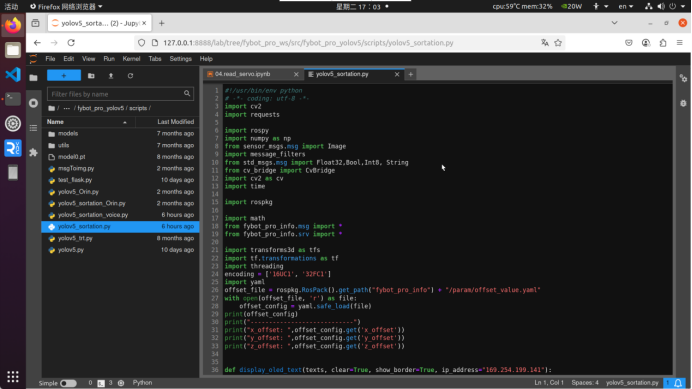Open the Firefox hamburger menu
This screenshot has height=389, width=692.
pos(680,43)
